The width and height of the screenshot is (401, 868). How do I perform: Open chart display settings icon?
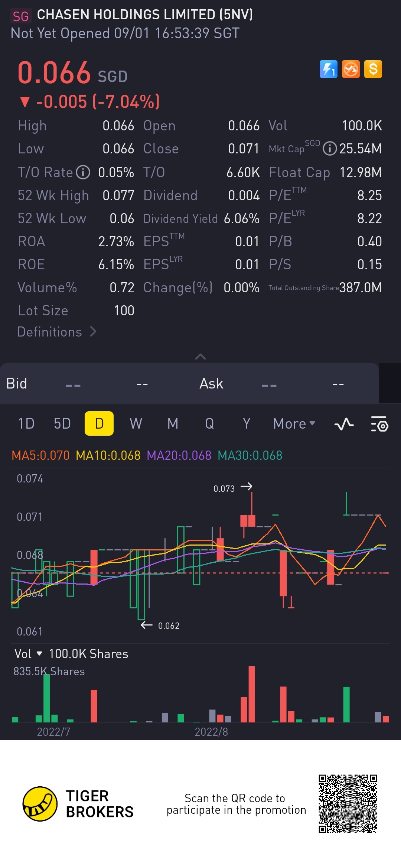(379, 424)
